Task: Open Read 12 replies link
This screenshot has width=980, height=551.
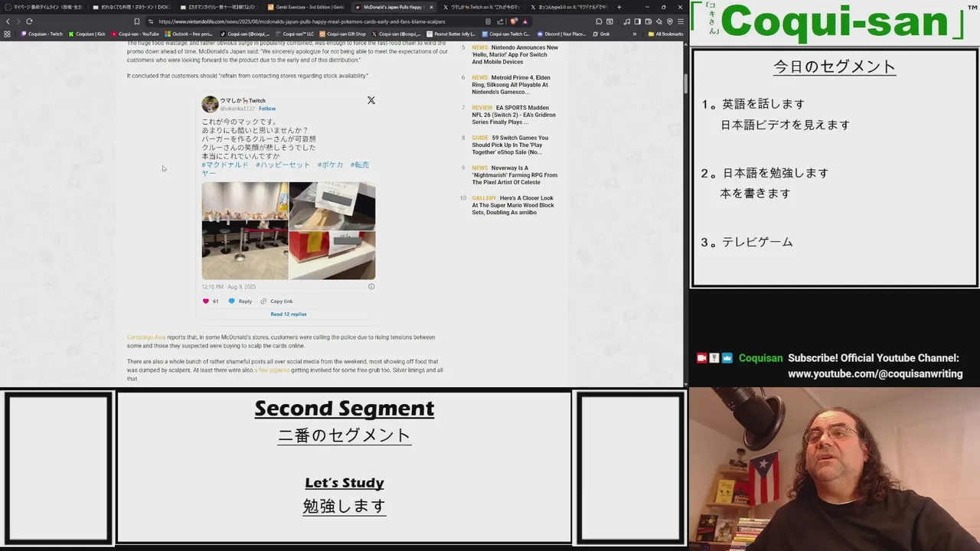Action: click(289, 314)
